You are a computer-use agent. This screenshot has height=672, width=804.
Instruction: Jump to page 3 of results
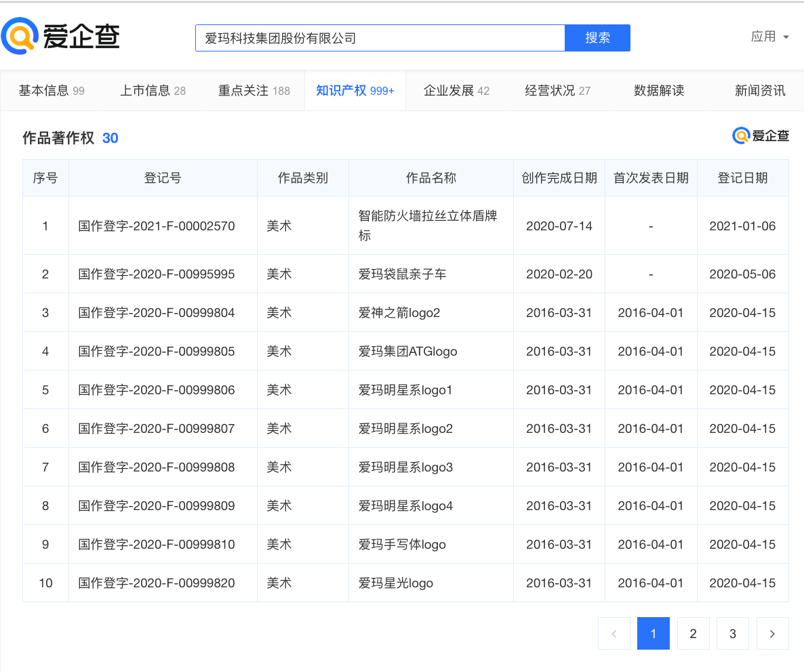pos(732,633)
